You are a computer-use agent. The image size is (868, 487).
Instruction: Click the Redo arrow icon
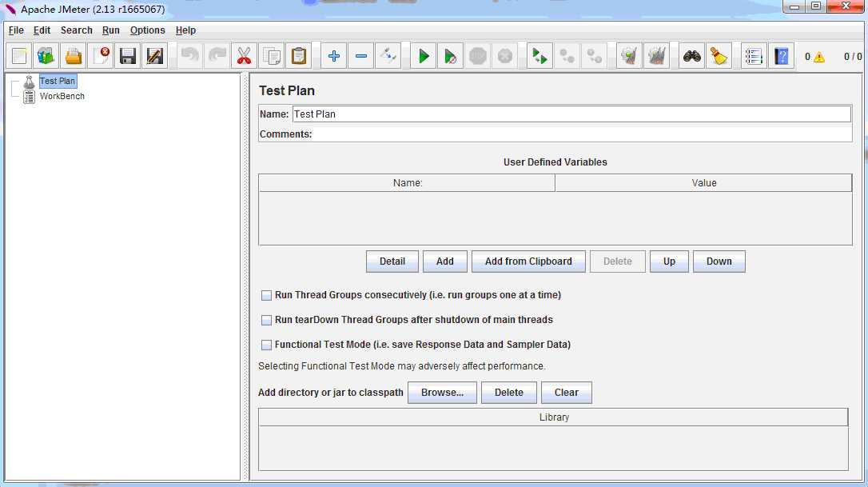click(x=217, y=56)
